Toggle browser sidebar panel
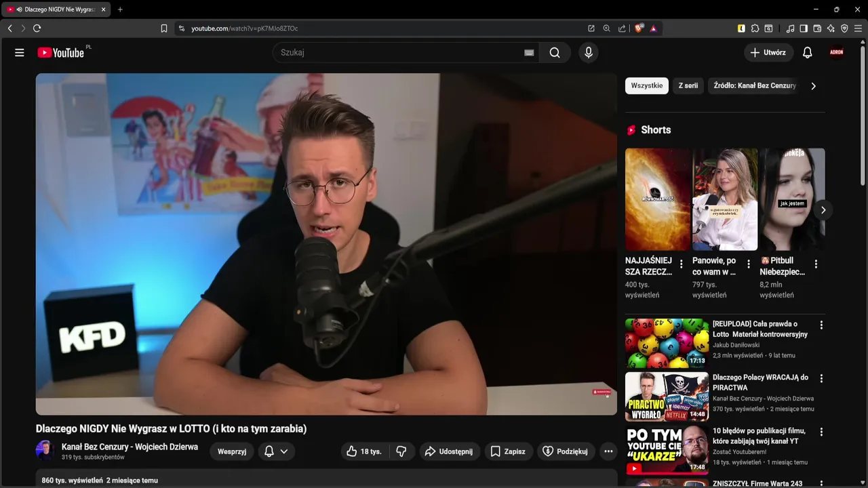Screen dimensions: 868x488 coord(804,28)
